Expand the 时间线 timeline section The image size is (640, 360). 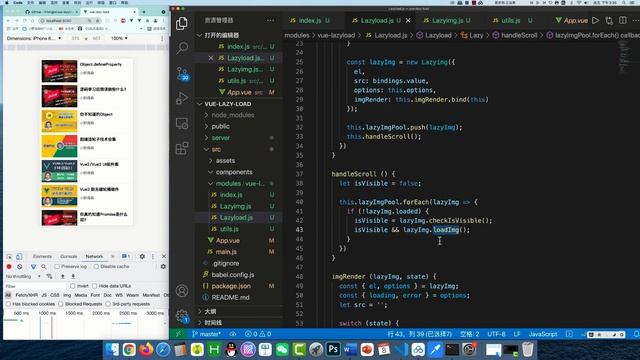[213, 322]
